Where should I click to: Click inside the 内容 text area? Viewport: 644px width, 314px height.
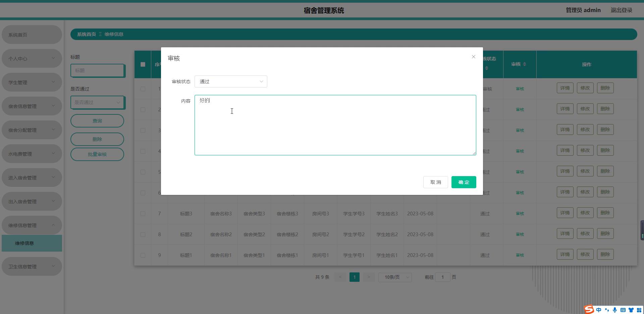pyautogui.click(x=335, y=125)
